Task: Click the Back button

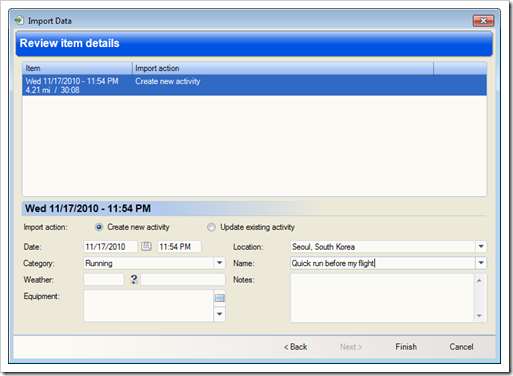Action: (296, 347)
